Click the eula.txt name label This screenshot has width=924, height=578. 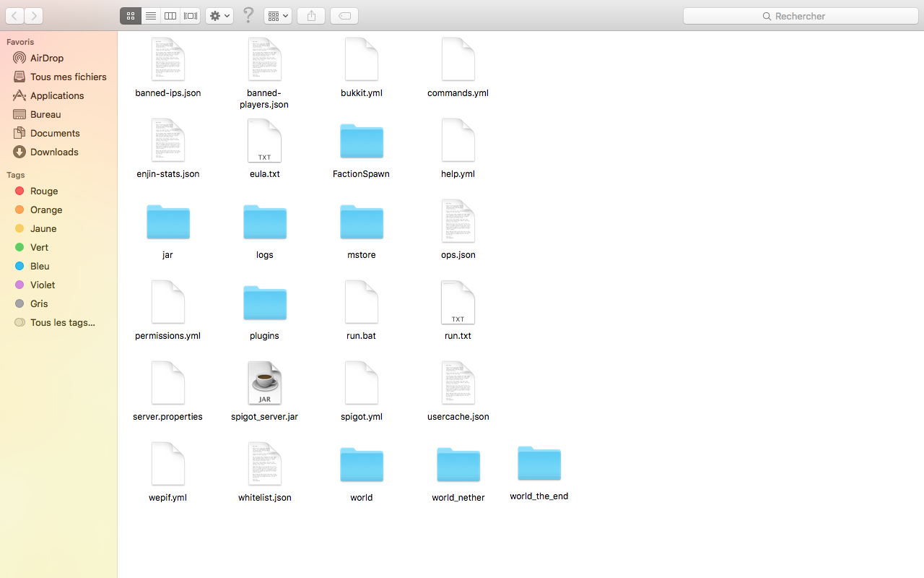coord(265,174)
